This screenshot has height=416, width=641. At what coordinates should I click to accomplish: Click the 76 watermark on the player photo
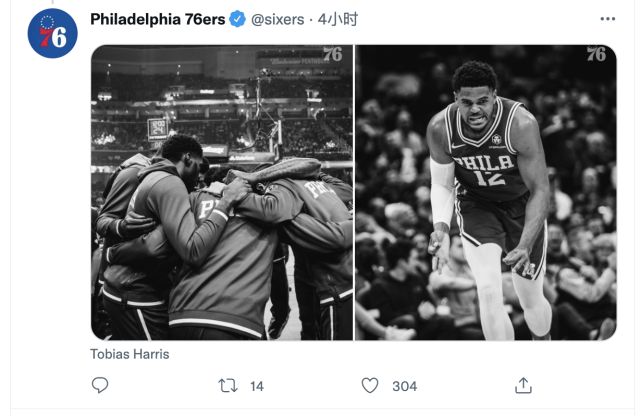[596, 55]
